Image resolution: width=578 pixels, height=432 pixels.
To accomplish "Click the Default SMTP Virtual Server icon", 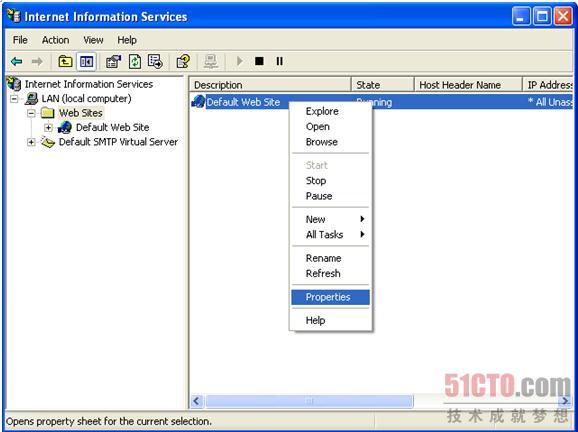I will tap(48, 142).
